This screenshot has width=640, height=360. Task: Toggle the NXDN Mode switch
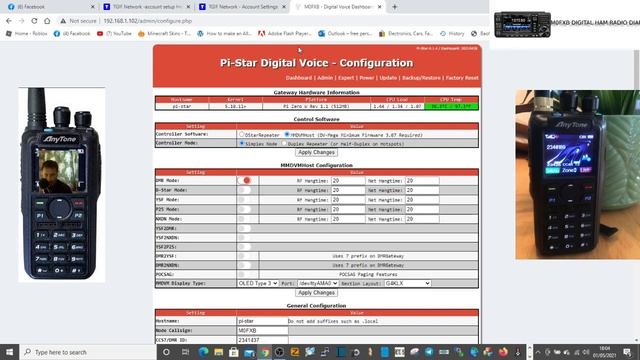245,219
